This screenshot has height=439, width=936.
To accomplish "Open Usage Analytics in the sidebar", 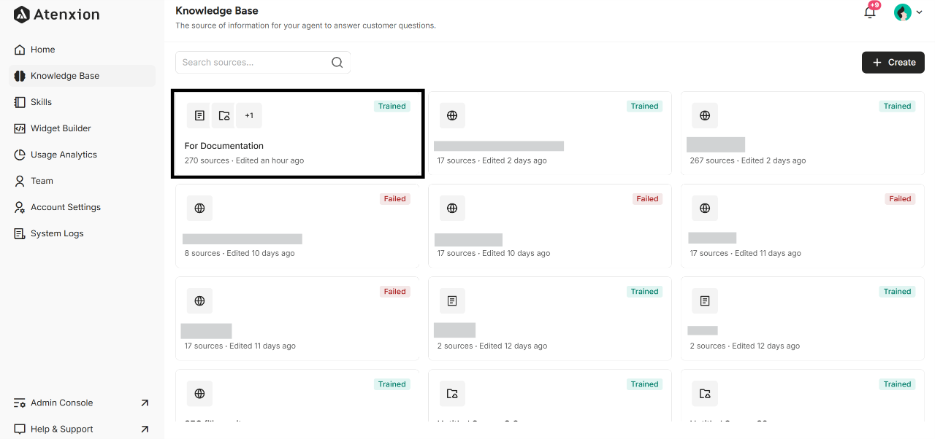I will [x=82, y=155].
